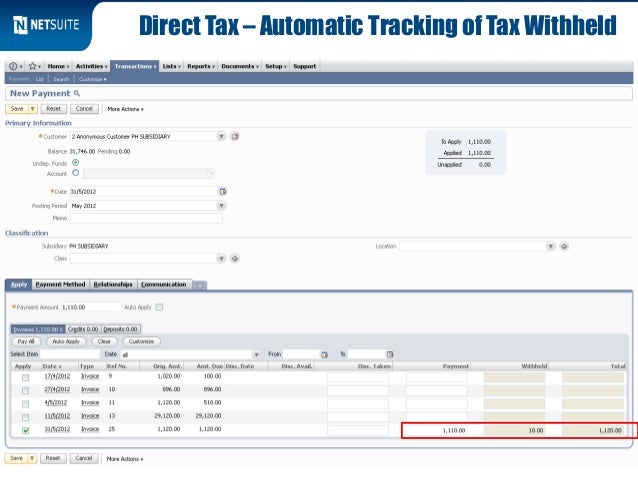Open the To date calendar icon
Viewport: 638px width, 479px height.
point(390,354)
